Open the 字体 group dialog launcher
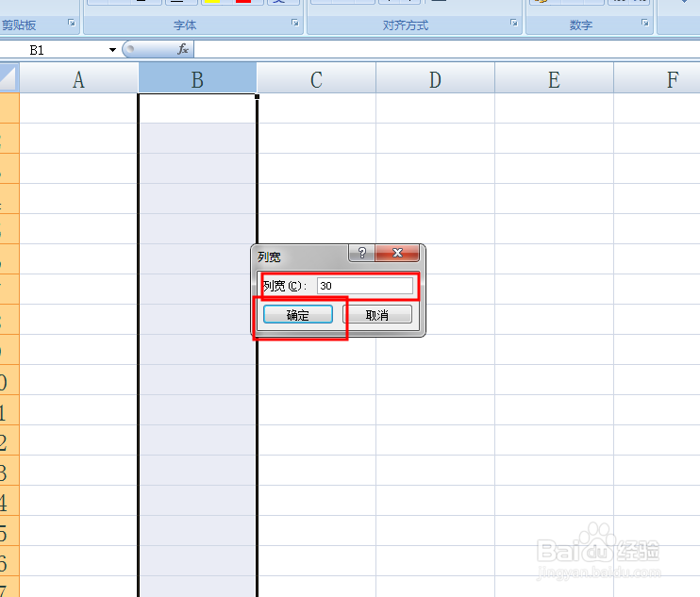700x597 pixels. (295, 23)
